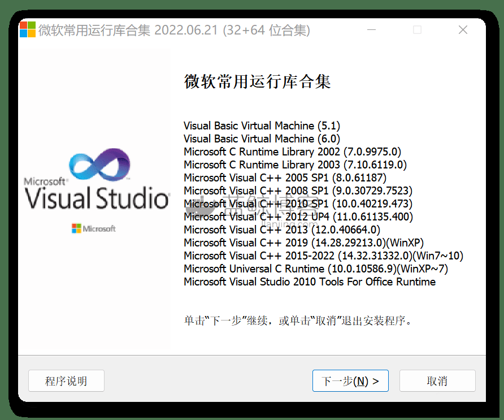Open the 程序说明 program notes
Viewport: 504px width, 420px height.
point(66,381)
